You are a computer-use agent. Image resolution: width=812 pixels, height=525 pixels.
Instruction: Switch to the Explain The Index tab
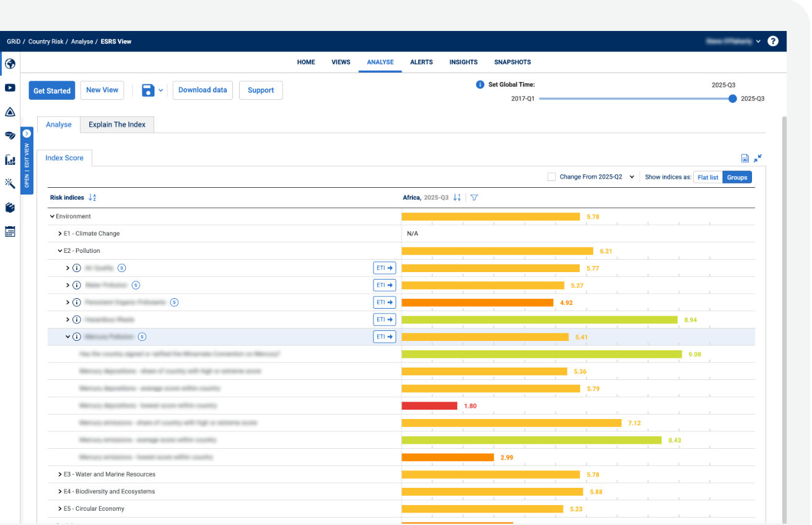tap(116, 125)
